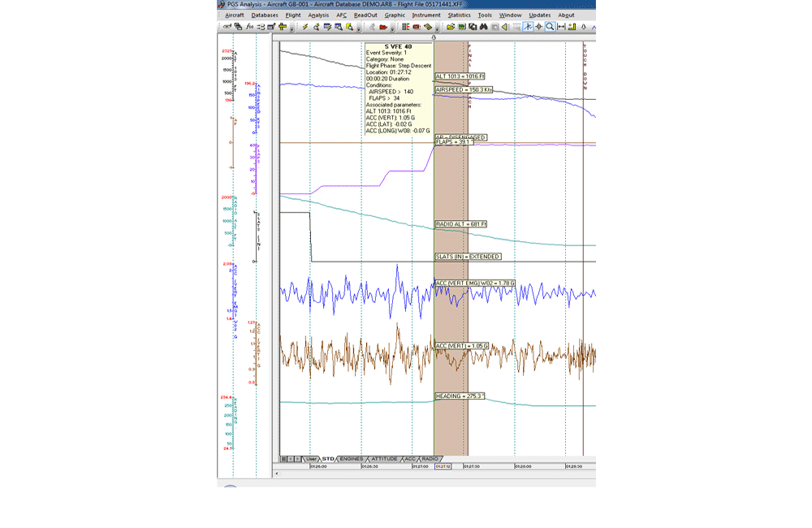Click the grayed icon left of the red folder
The width and height of the screenshot is (812, 528).
click(371, 27)
